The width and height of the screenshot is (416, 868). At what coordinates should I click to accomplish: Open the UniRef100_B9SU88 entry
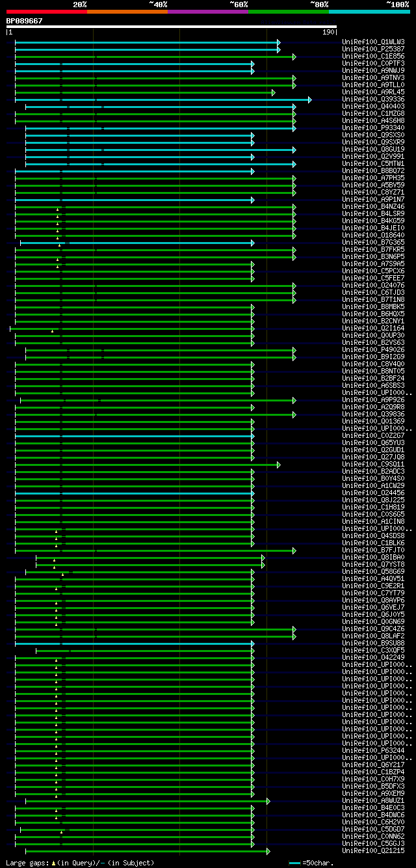click(x=373, y=643)
